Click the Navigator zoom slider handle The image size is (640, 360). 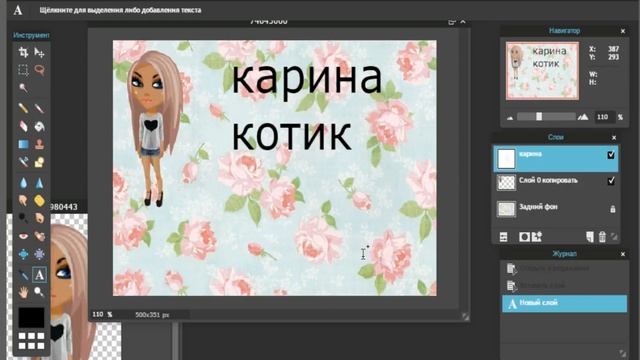[x=539, y=117]
